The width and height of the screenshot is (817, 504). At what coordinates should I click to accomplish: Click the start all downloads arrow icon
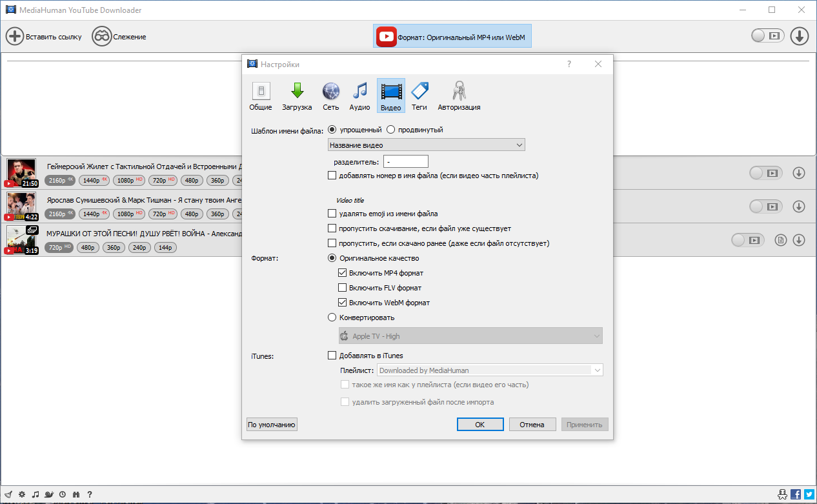(x=800, y=36)
